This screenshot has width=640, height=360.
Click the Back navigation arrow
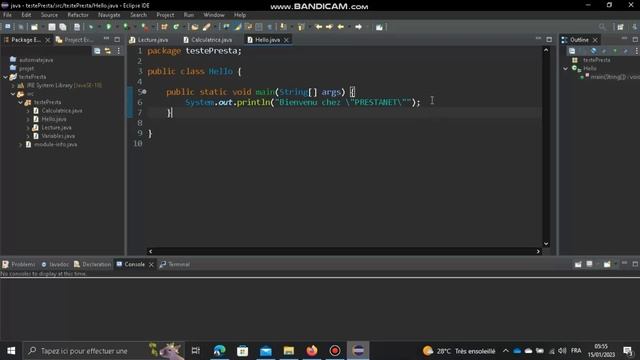[x=340, y=27]
